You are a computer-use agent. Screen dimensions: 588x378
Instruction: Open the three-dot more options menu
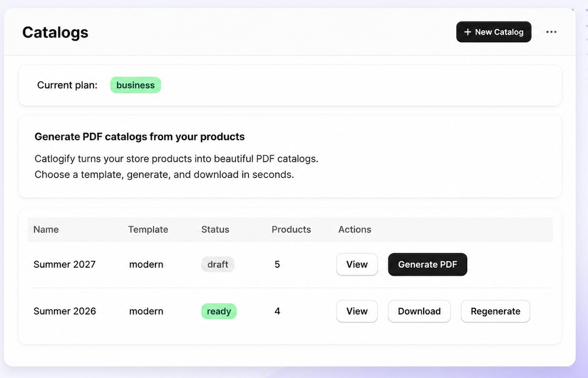[551, 32]
